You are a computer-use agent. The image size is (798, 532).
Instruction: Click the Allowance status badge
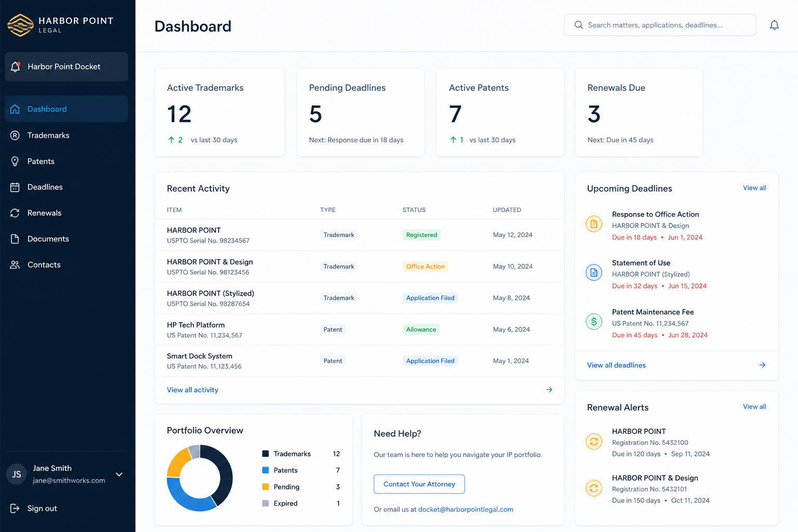(x=421, y=329)
